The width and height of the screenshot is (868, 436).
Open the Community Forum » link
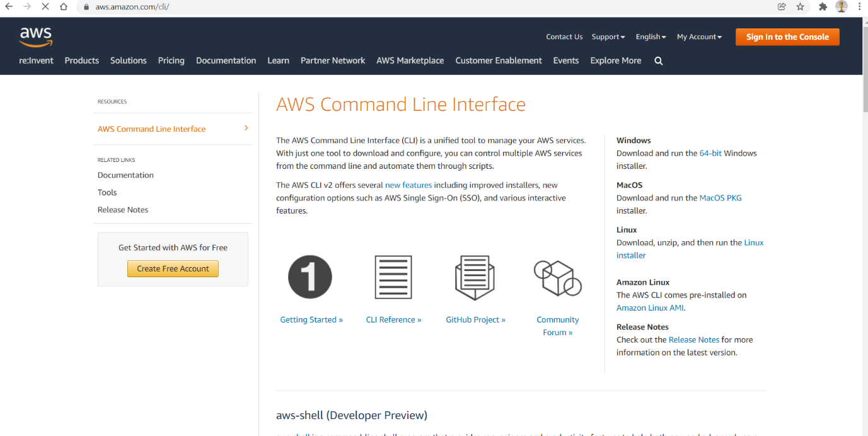(x=558, y=326)
